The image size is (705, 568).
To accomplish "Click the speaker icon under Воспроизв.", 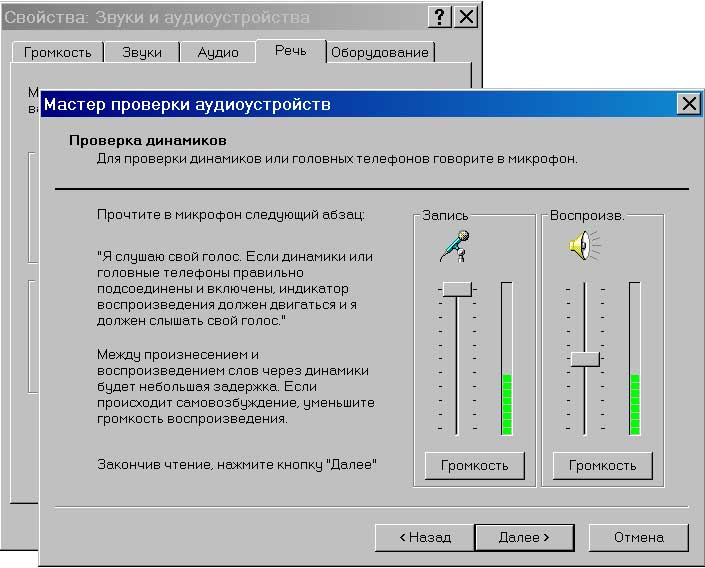I will coord(585,245).
